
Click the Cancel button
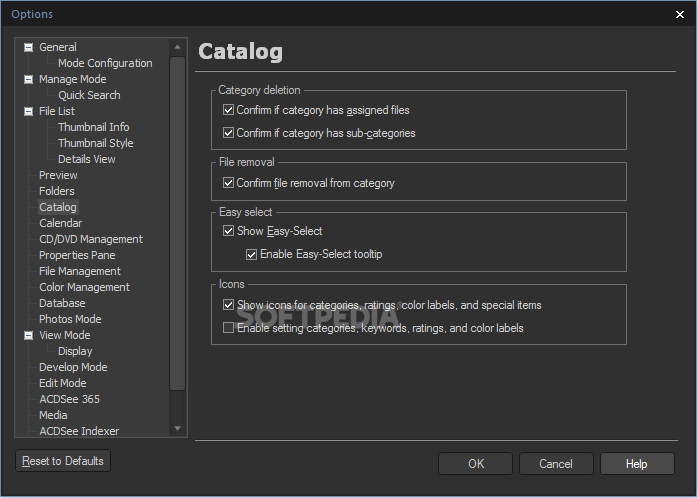(x=556, y=464)
